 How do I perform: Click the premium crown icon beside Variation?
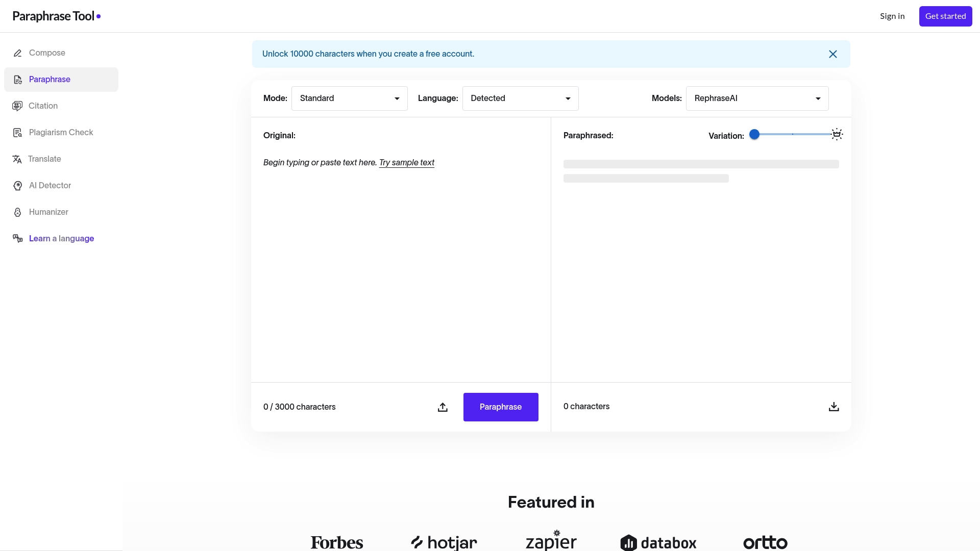(837, 134)
